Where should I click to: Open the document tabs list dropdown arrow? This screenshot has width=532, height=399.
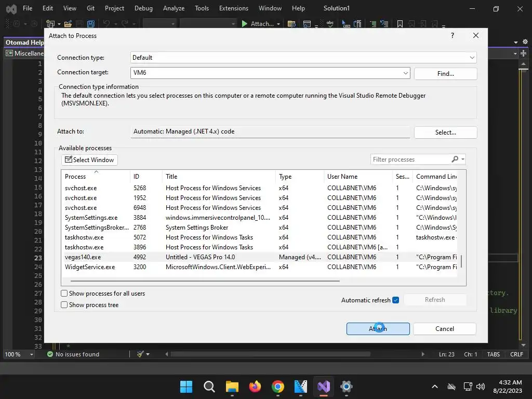516,42
